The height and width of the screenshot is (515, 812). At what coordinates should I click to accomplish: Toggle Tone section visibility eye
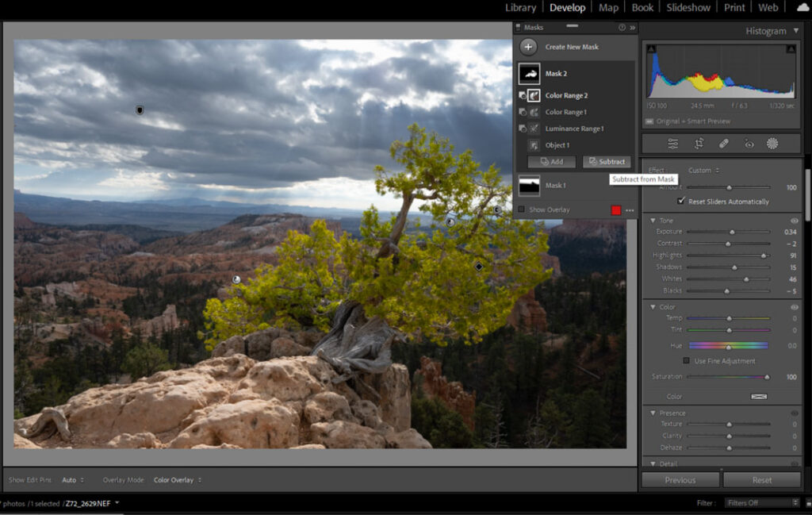click(x=794, y=221)
